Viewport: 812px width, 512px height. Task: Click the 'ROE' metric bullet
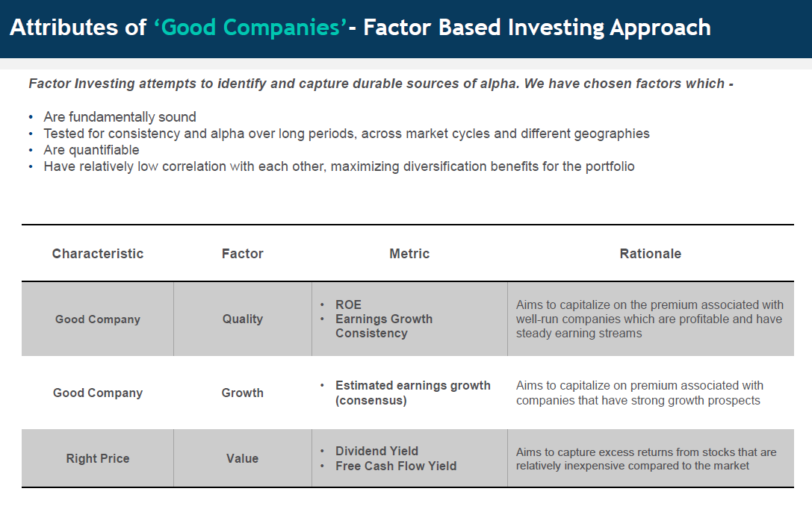coord(348,305)
